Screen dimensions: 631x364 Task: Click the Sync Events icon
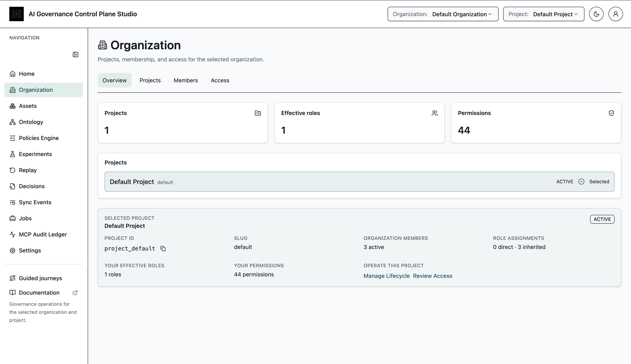point(12,202)
